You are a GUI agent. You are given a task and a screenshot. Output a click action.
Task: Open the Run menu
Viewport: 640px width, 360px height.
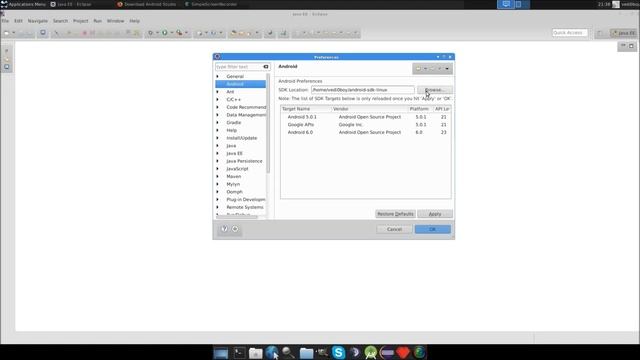click(x=98, y=21)
